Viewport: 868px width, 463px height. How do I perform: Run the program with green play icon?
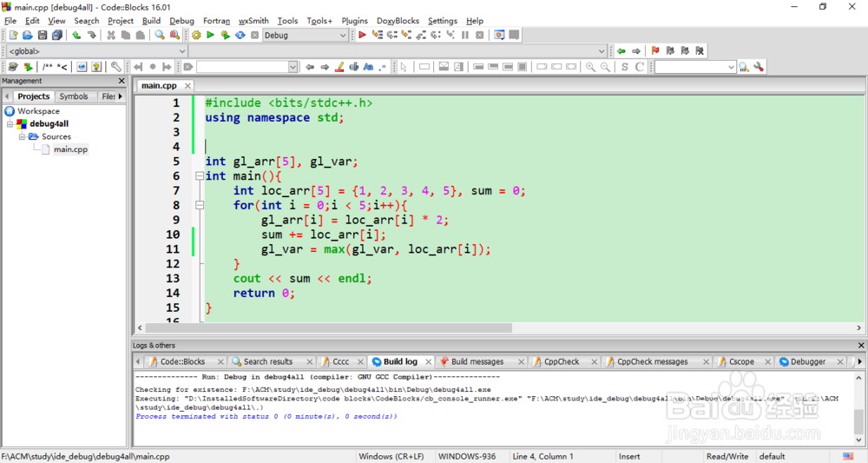pyautogui.click(x=210, y=35)
